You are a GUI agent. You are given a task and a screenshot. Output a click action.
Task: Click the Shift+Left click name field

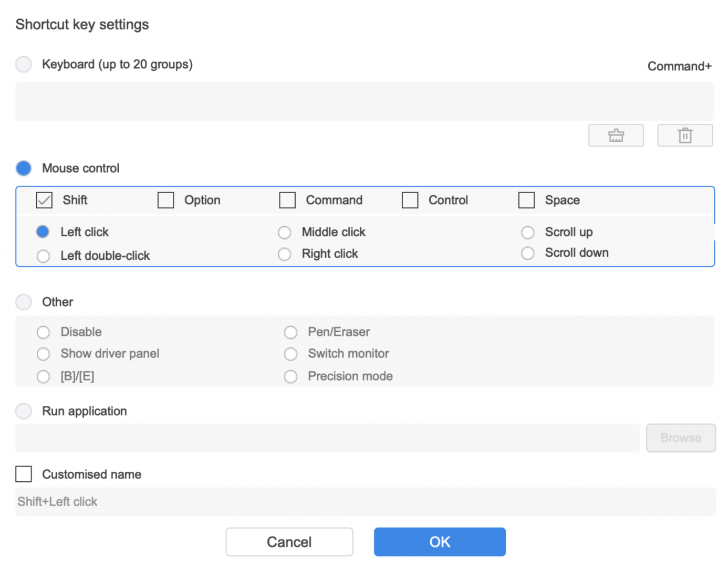pos(366,502)
